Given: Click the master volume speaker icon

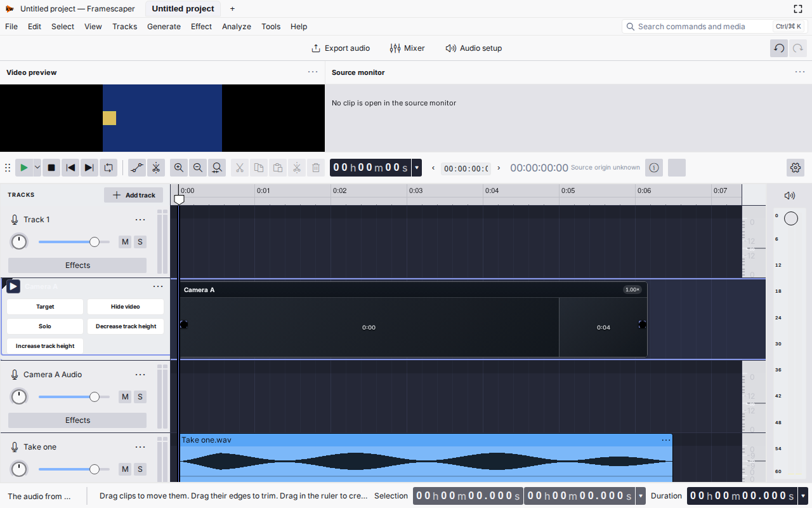Looking at the screenshot, I should click(x=790, y=196).
